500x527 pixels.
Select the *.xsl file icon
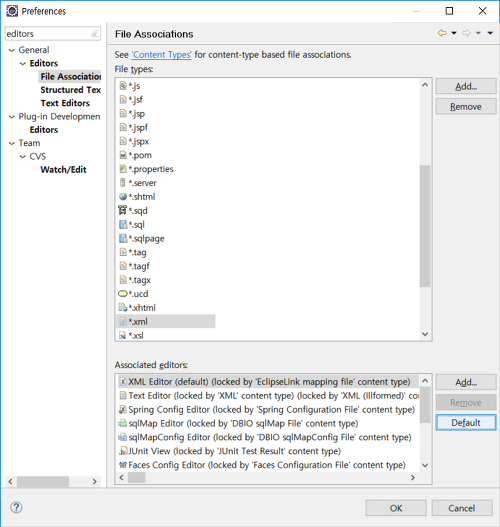[x=123, y=335]
